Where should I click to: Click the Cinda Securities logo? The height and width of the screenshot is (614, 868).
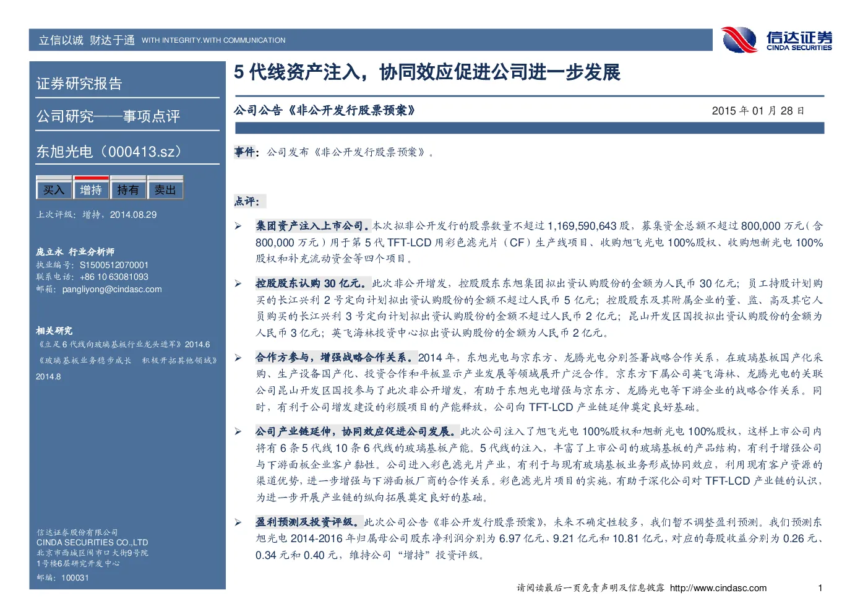pyautogui.click(x=777, y=40)
